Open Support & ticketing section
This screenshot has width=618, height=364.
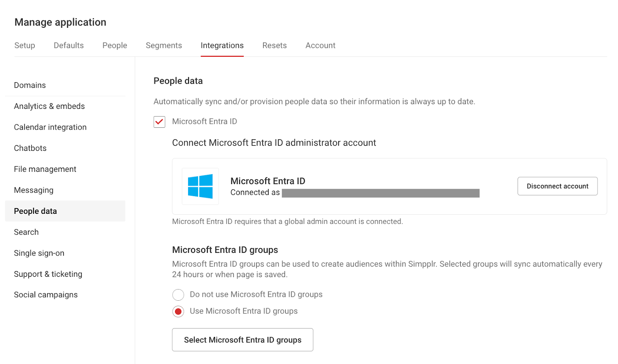coord(65,274)
